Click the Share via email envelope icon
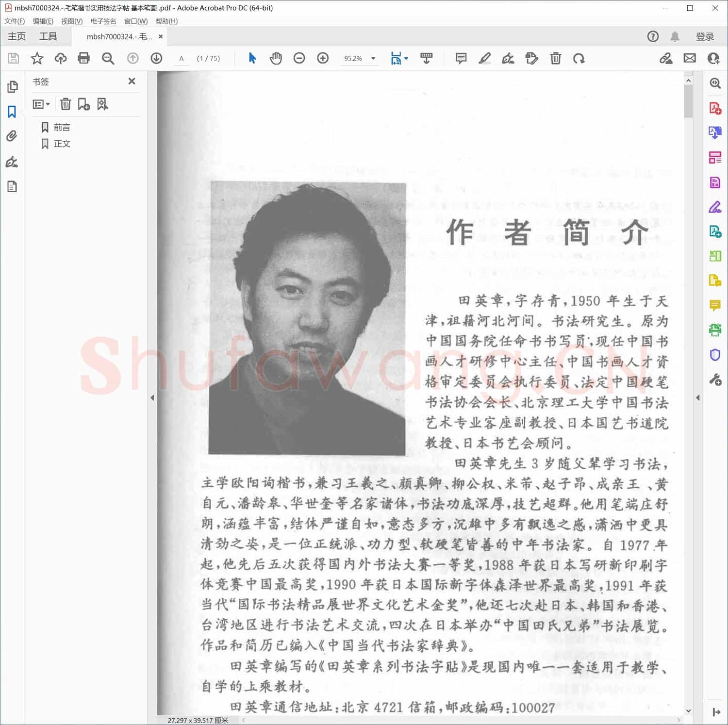The height and width of the screenshot is (725, 728). 689,58
